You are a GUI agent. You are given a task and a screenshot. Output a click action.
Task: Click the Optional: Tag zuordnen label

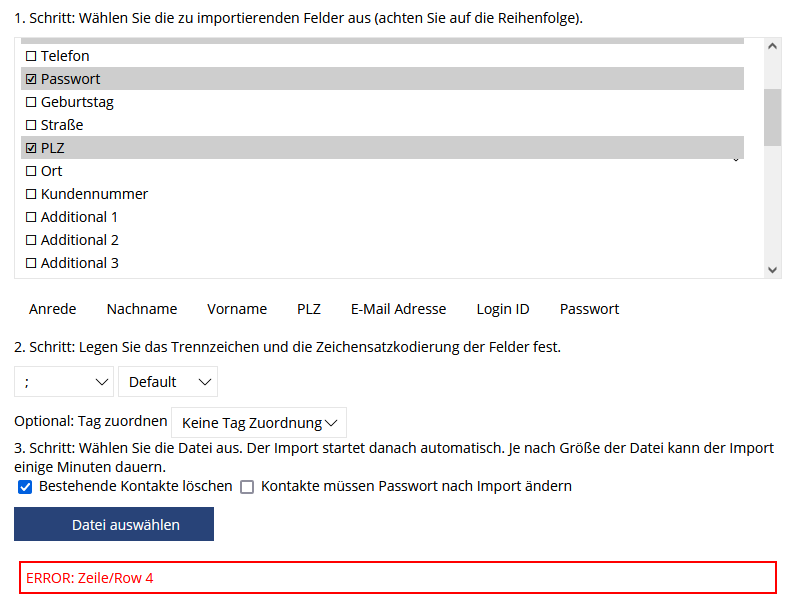91,421
